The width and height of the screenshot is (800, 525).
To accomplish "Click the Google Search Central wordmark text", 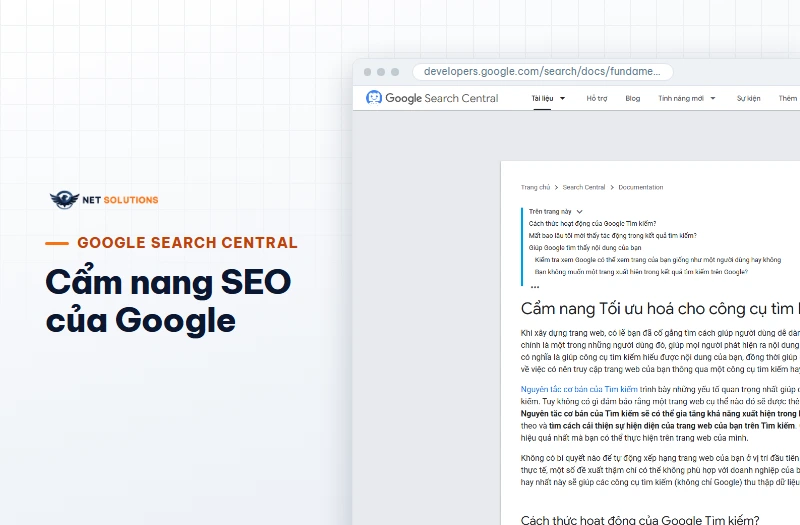I will [x=442, y=98].
